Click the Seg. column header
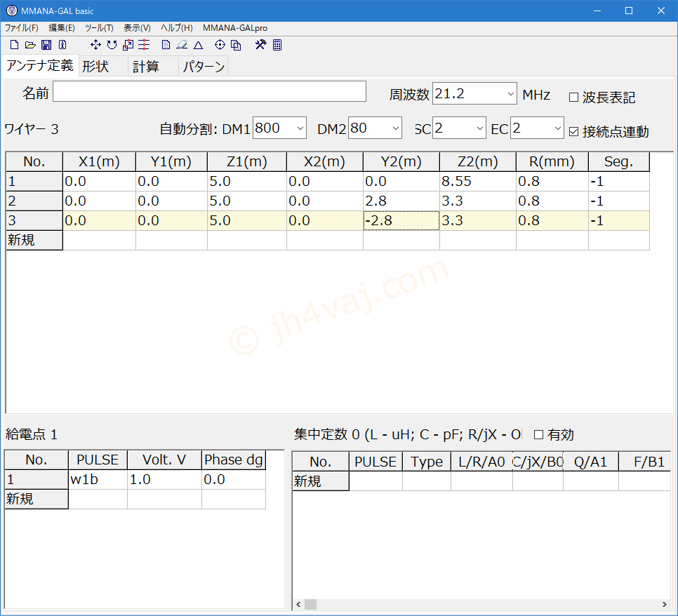Image resolution: width=678 pixels, height=616 pixels. coord(619,161)
